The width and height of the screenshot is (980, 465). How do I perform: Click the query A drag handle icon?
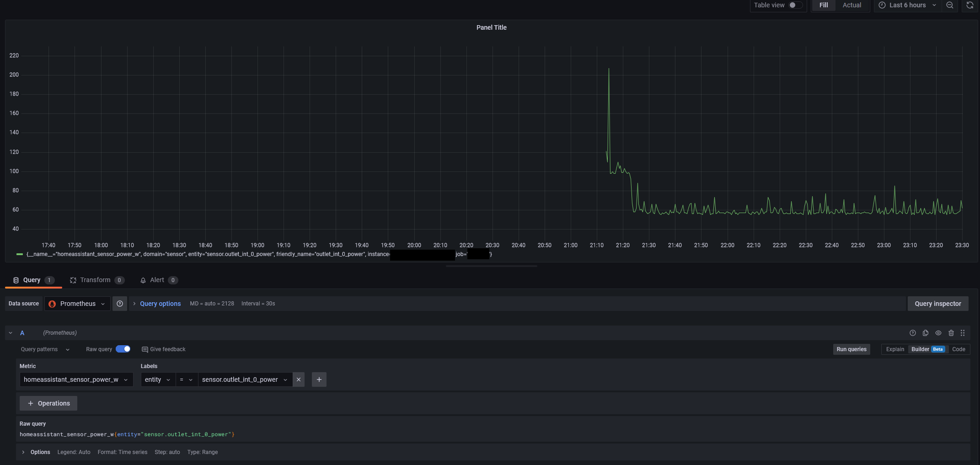pos(963,333)
